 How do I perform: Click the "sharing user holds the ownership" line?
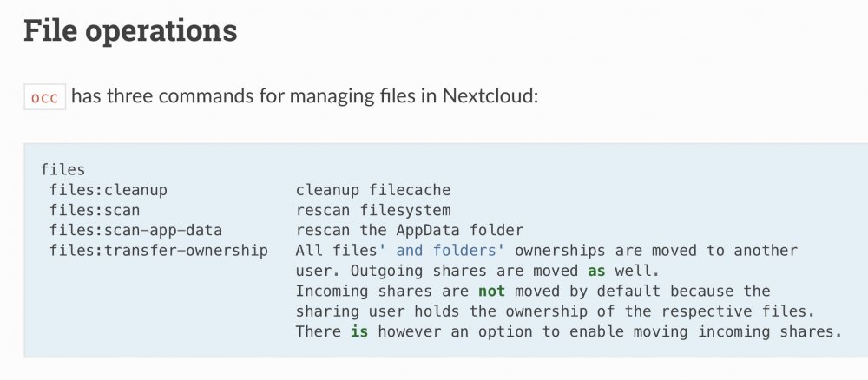click(442, 311)
